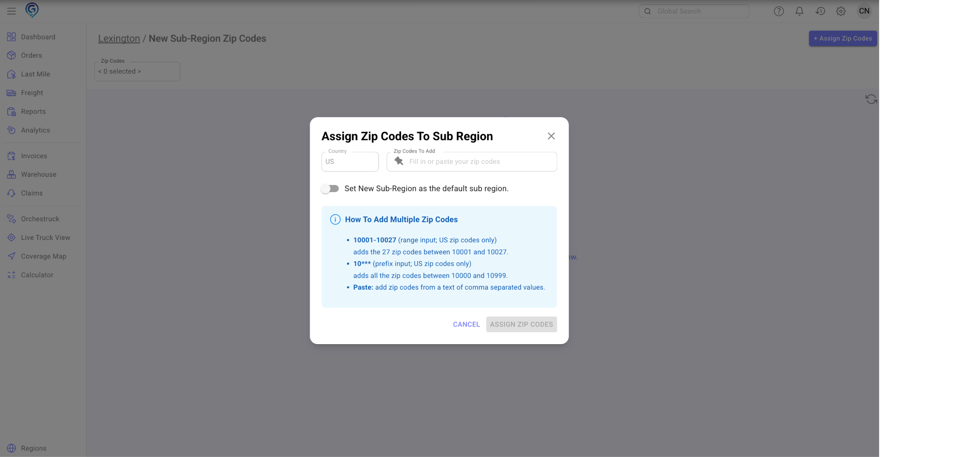
Task: Click the Cancel button
Action: tap(466, 324)
